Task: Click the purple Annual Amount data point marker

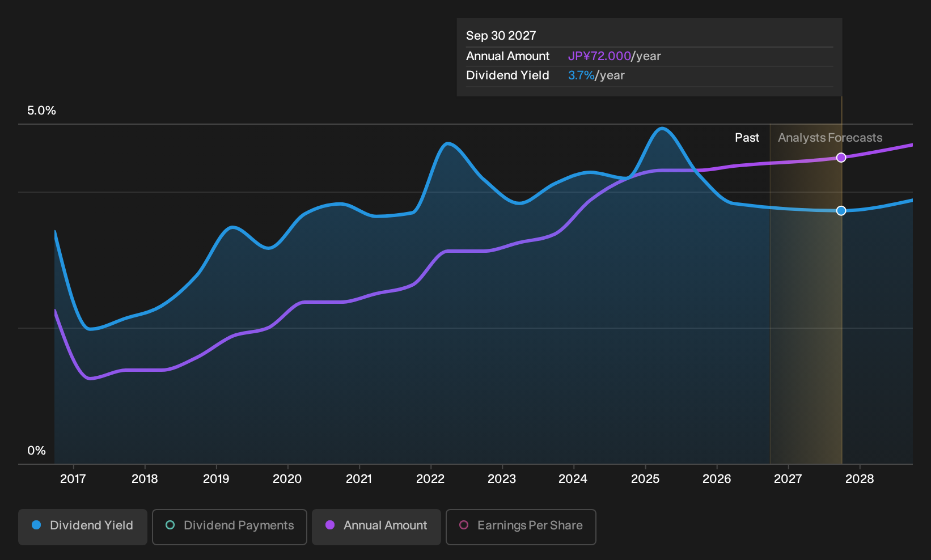Action: point(841,158)
